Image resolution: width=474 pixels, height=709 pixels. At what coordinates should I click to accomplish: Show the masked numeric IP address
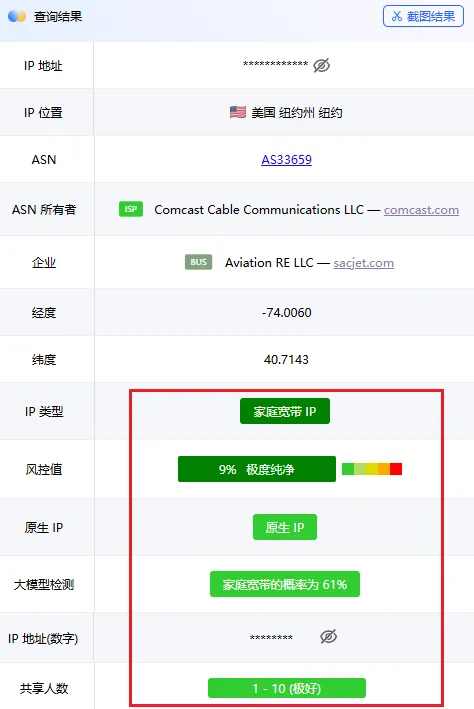[328, 637]
